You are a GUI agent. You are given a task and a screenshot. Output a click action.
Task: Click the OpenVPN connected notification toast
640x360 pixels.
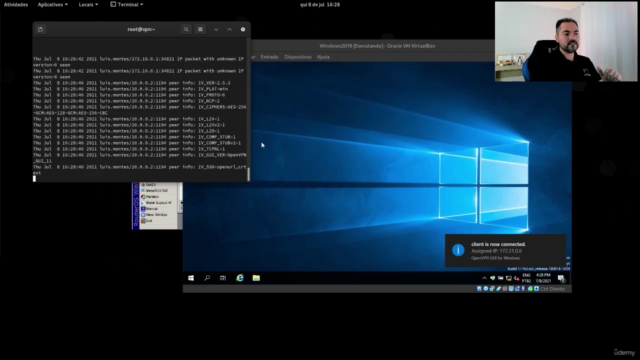(x=505, y=251)
